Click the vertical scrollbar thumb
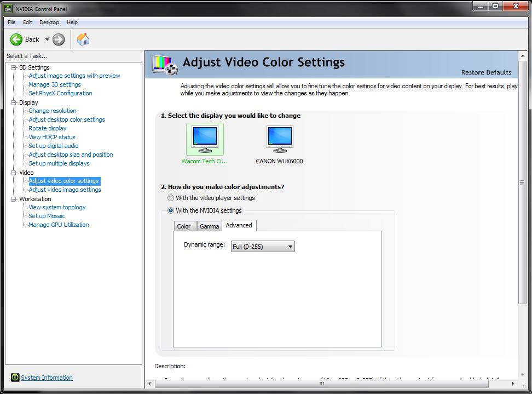This screenshot has width=532, height=394. tap(522, 182)
